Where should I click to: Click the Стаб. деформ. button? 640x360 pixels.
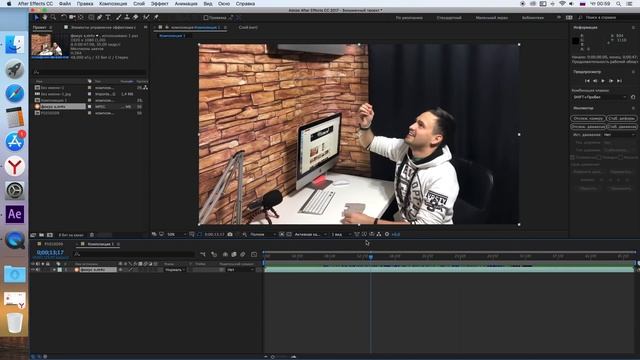pyautogui.click(x=622, y=118)
